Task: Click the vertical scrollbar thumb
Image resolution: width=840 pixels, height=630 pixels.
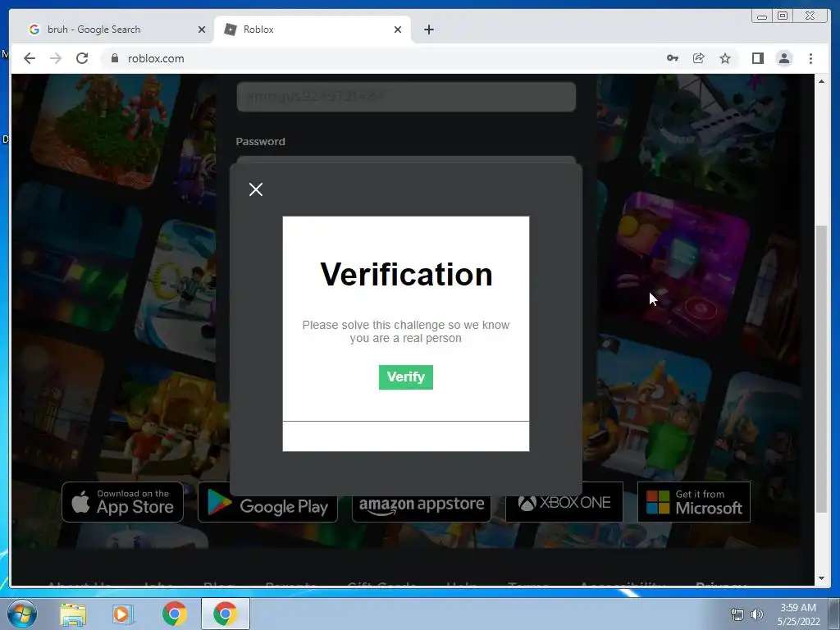Action: [821, 370]
